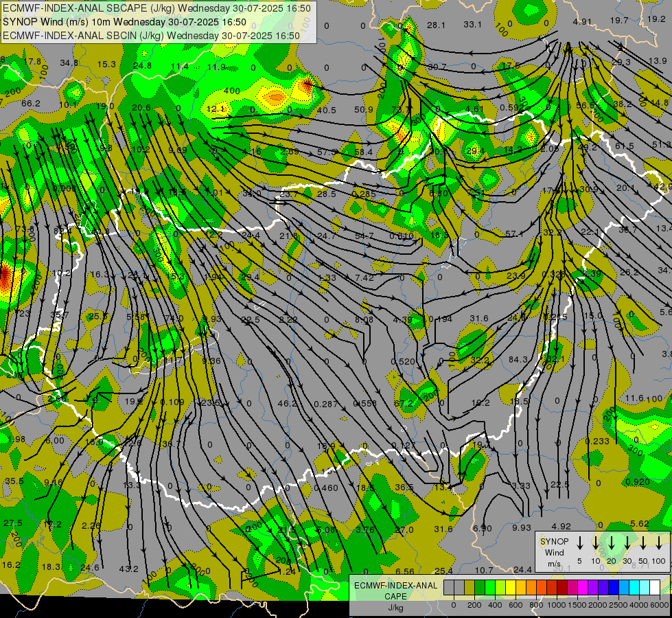This screenshot has width=672, height=618.
Task: Click the data value 34.8 on map
Action: pyautogui.click(x=69, y=63)
